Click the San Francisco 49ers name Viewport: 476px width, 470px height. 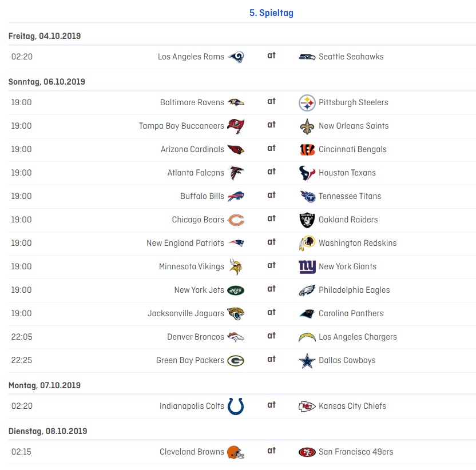coord(356,452)
